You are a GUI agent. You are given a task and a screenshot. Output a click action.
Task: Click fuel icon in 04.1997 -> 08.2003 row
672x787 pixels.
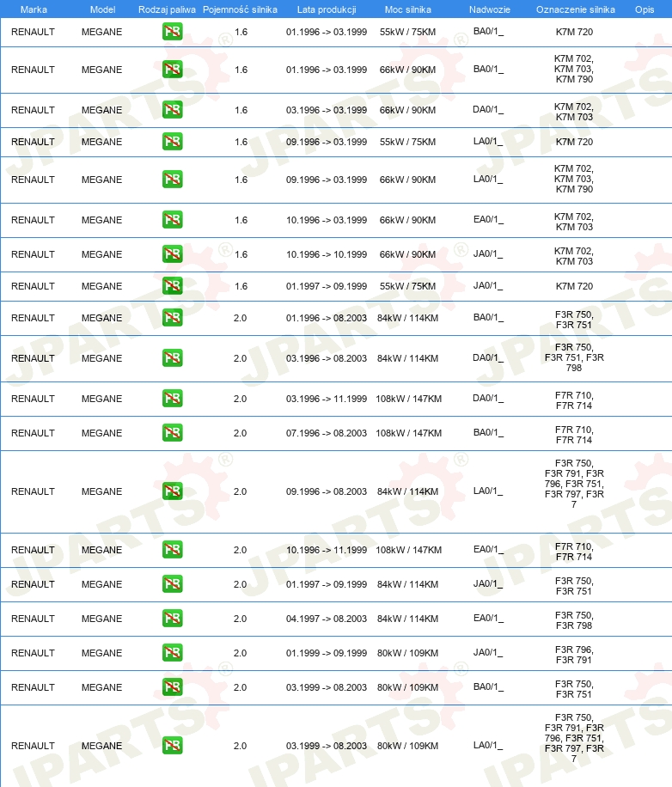click(172, 619)
